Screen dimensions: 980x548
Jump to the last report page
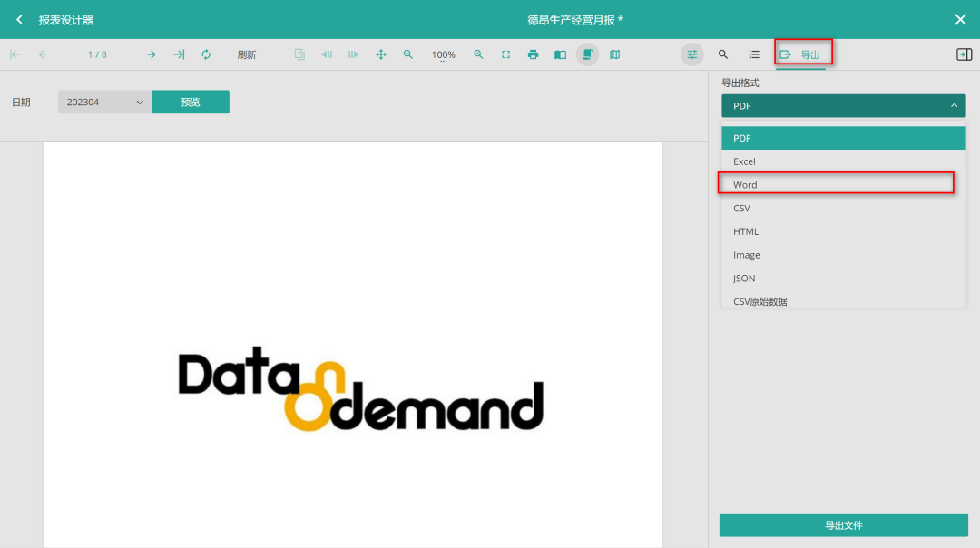179,54
